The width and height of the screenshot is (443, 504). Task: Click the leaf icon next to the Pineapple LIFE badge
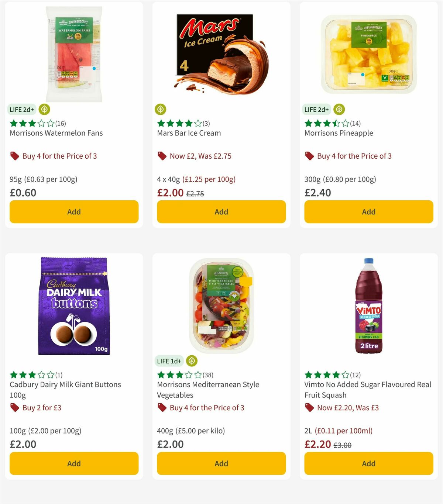tap(339, 110)
